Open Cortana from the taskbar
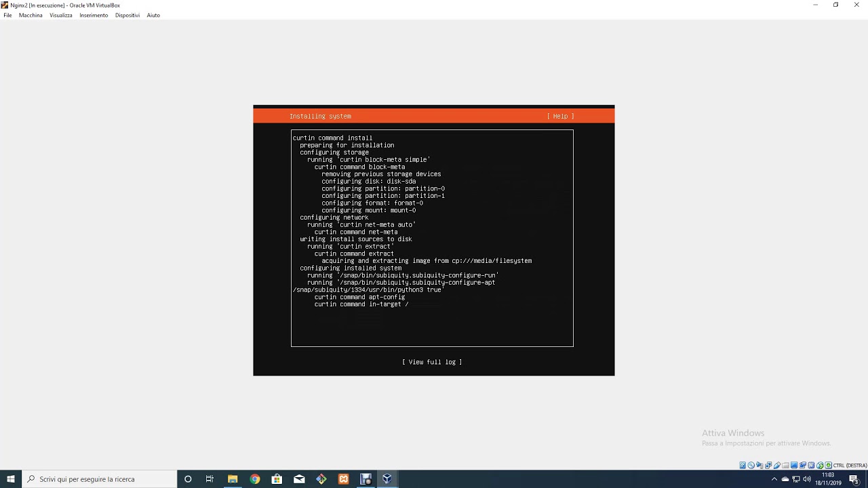 (x=188, y=479)
